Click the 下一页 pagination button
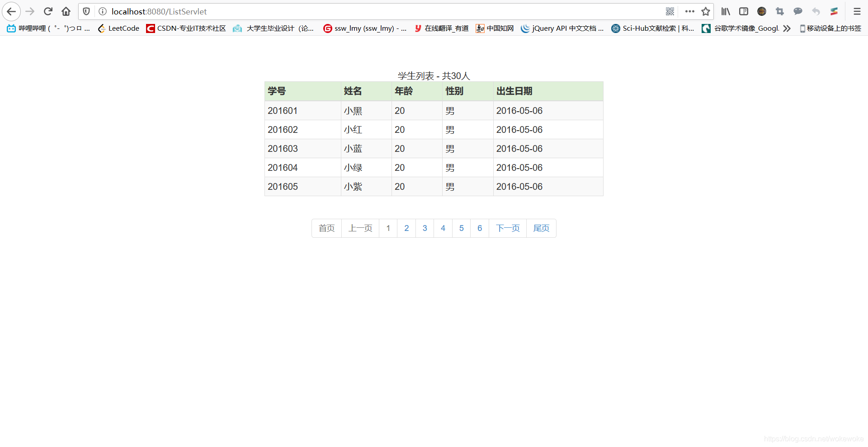 (x=508, y=228)
